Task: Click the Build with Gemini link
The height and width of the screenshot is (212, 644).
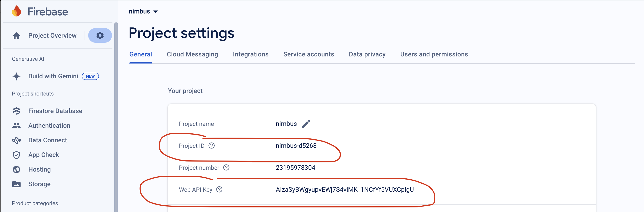Action: (53, 76)
